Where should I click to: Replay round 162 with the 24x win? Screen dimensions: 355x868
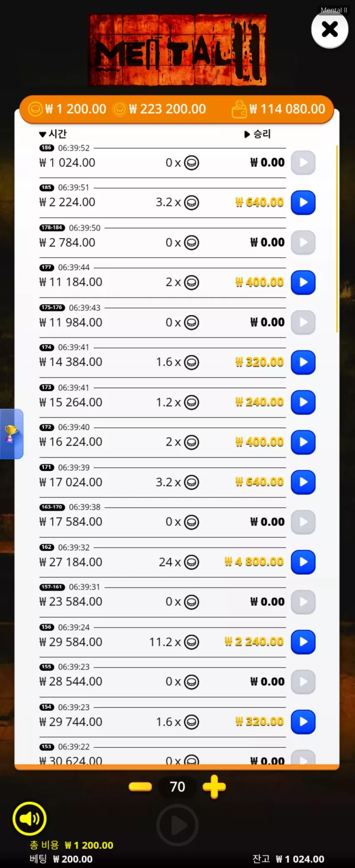click(303, 562)
